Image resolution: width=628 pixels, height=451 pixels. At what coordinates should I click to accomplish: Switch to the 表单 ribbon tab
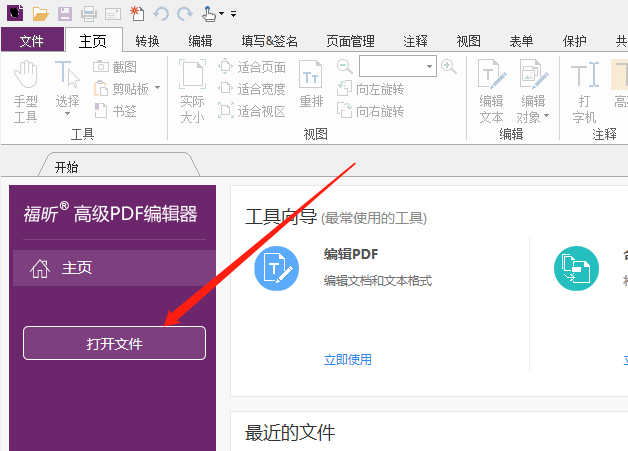point(521,41)
